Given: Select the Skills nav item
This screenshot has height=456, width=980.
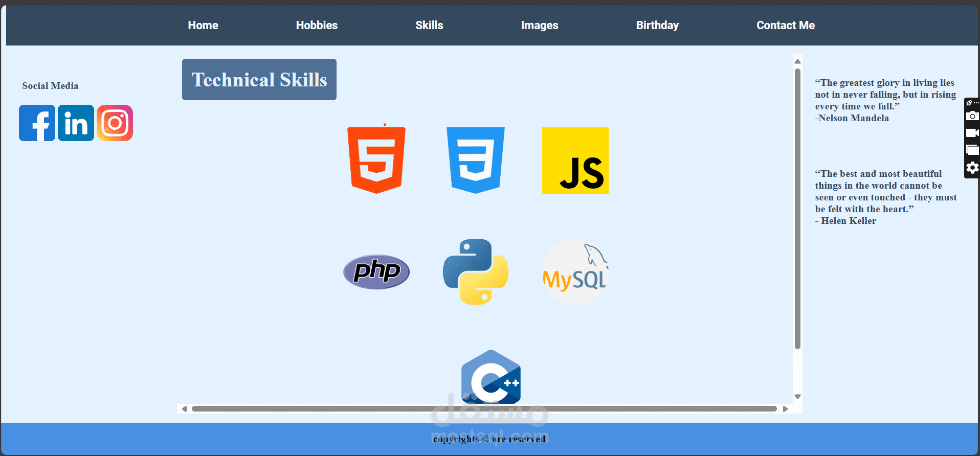Looking at the screenshot, I should pyautogui.click(x=429, y=25).
